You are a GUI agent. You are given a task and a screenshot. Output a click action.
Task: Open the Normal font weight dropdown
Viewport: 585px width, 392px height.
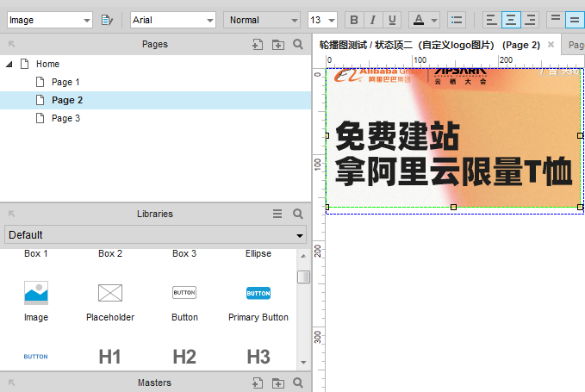[262, 20]
